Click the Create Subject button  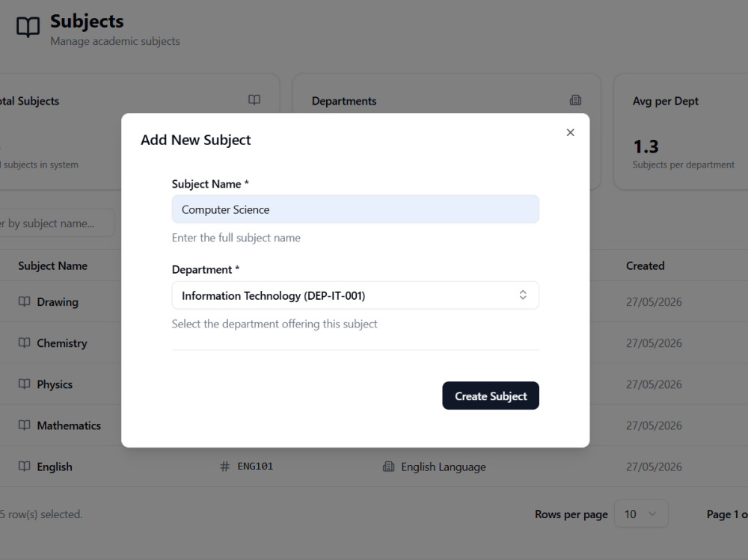[491, 396]
